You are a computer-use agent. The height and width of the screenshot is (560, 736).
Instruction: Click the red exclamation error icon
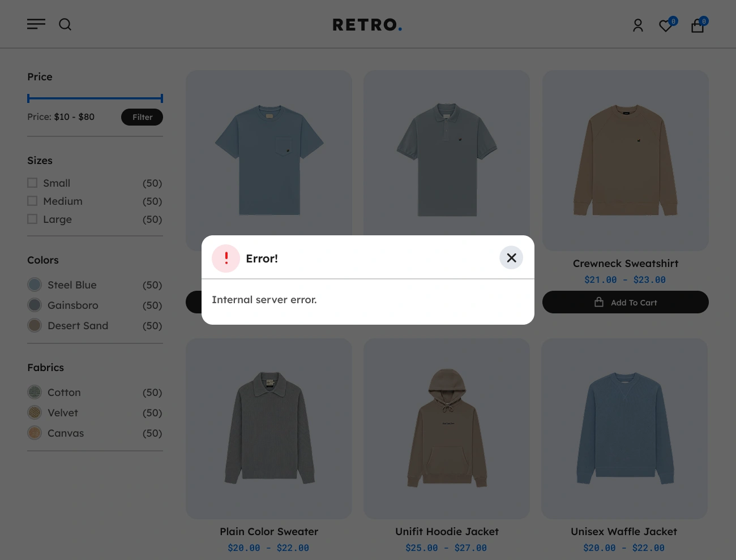click(x=226, y=259)
